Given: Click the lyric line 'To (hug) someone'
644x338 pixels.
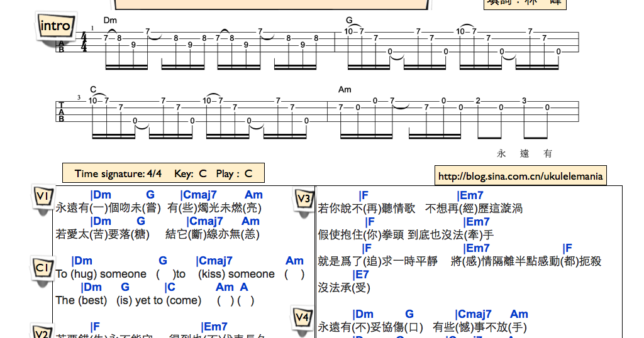Looking at the screenshot, I should pos(101,274).
